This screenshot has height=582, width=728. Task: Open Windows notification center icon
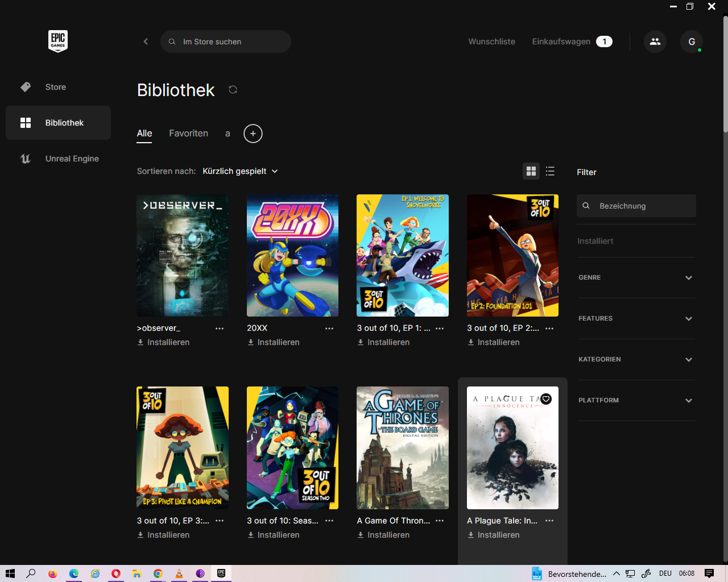pyautogui.click(x=709, y=573)
